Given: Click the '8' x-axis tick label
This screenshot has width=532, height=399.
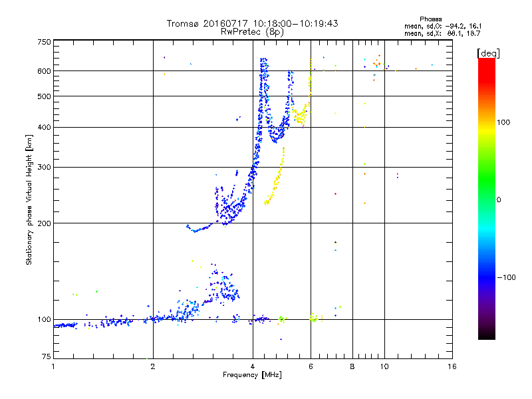Looking at the screenshot, I should point(352,366).
